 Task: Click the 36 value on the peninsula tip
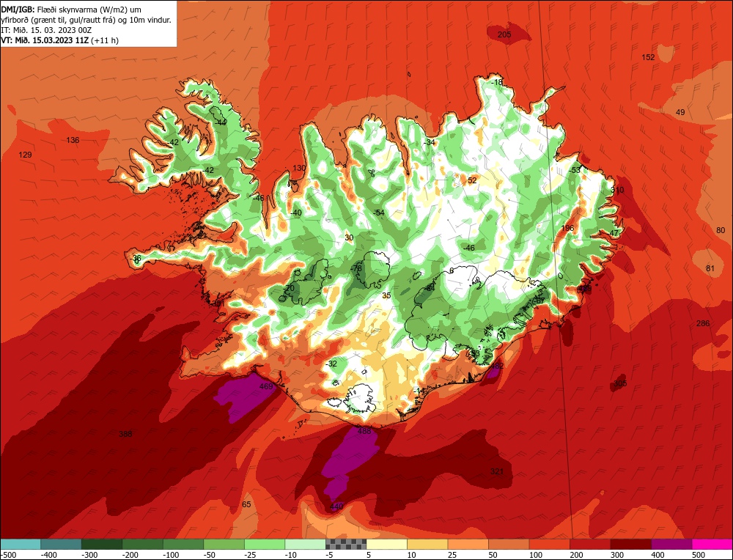pyautogui.click(x=136, y=258)
